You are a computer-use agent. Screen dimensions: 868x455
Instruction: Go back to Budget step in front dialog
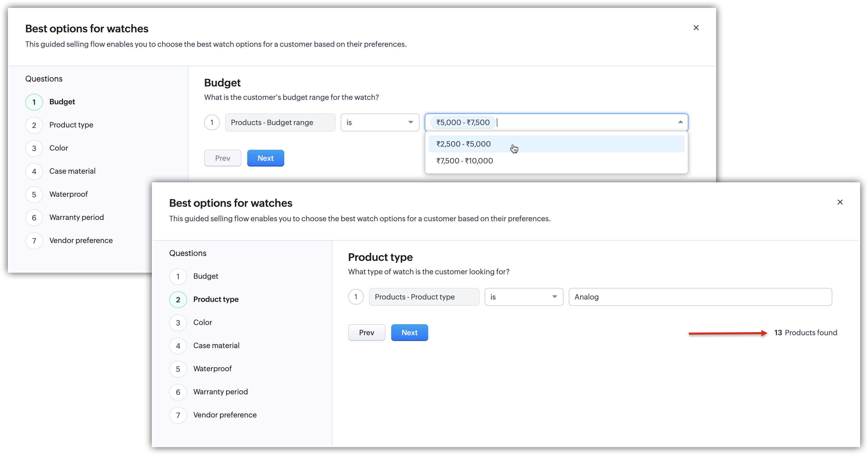click(x=205, y=276)
